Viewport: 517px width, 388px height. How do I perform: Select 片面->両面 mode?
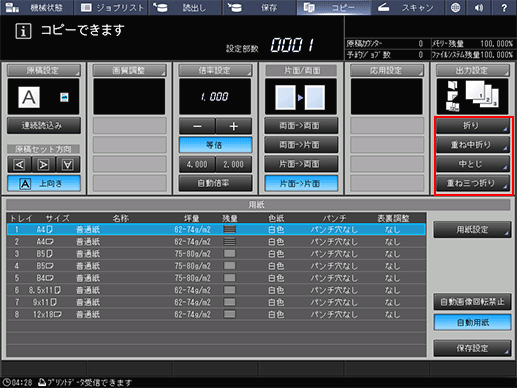[x=301, y=164]
